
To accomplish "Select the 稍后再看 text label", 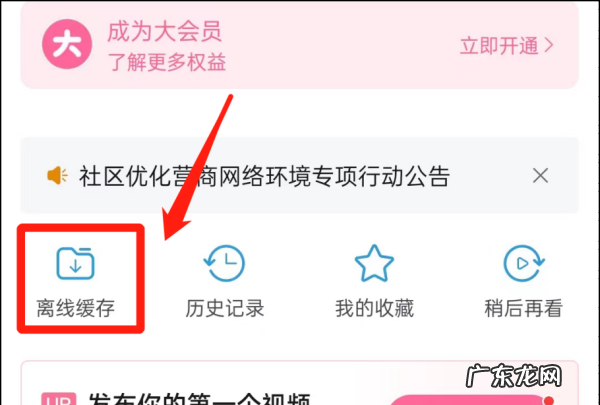I will [523, 309].
